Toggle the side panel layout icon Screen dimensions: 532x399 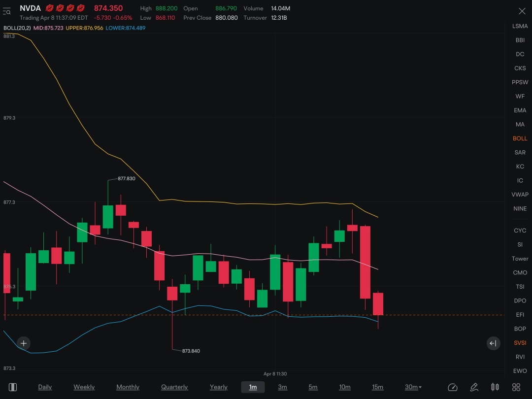point(13,387)
